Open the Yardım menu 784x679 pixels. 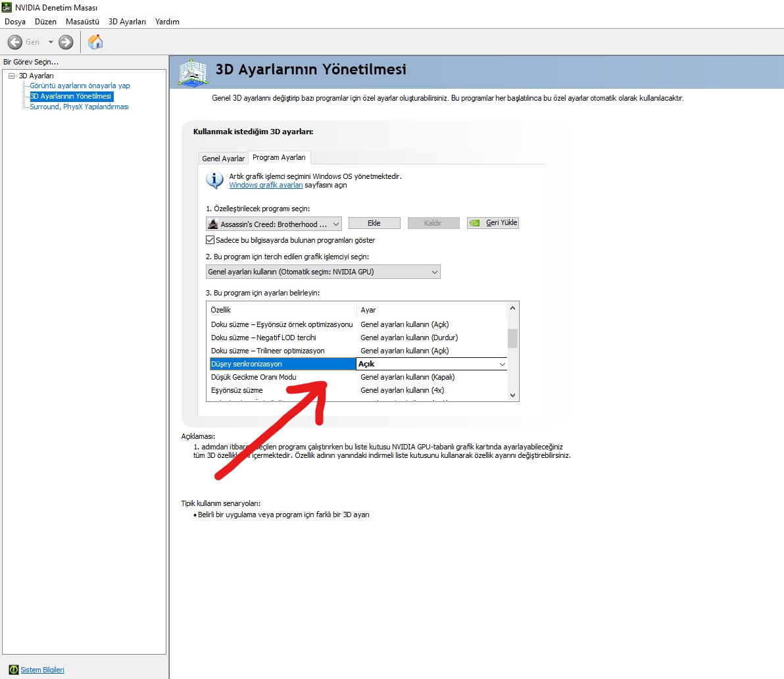click(x=167, y=22)
